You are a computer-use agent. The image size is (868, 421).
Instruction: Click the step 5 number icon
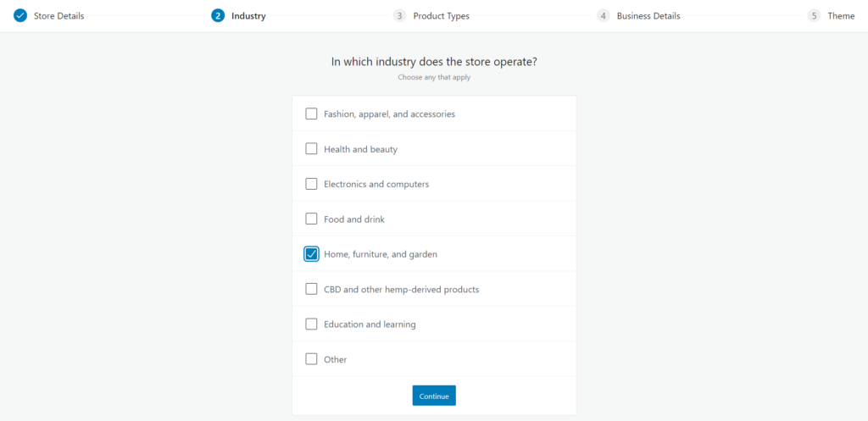pos(814,15)
